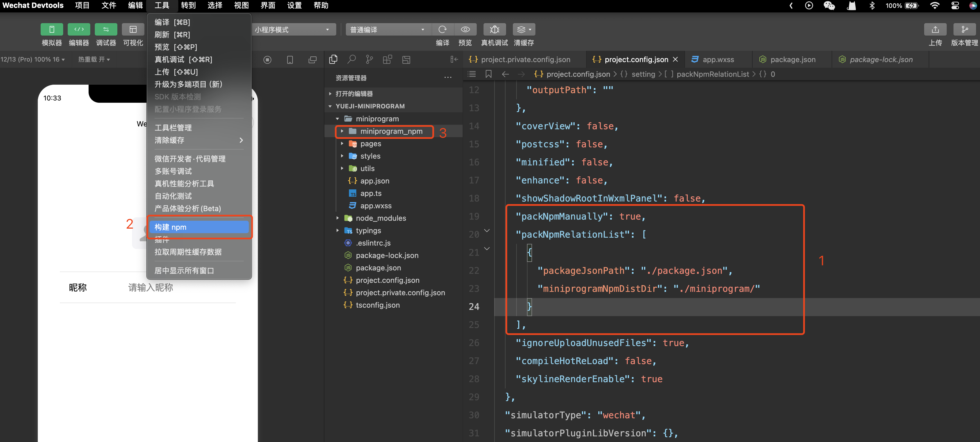Collapse the sidebar with the arrow icon
Image resolution: width=980 pixels, height=442 pixels.
point(454,59)
